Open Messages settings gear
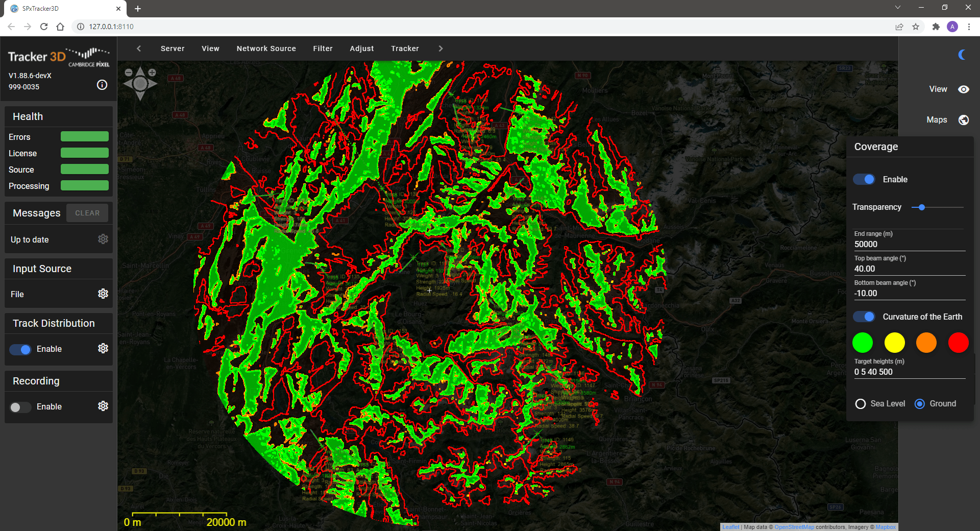The height and width of the screenshot is (531, 980). (103, 239)
